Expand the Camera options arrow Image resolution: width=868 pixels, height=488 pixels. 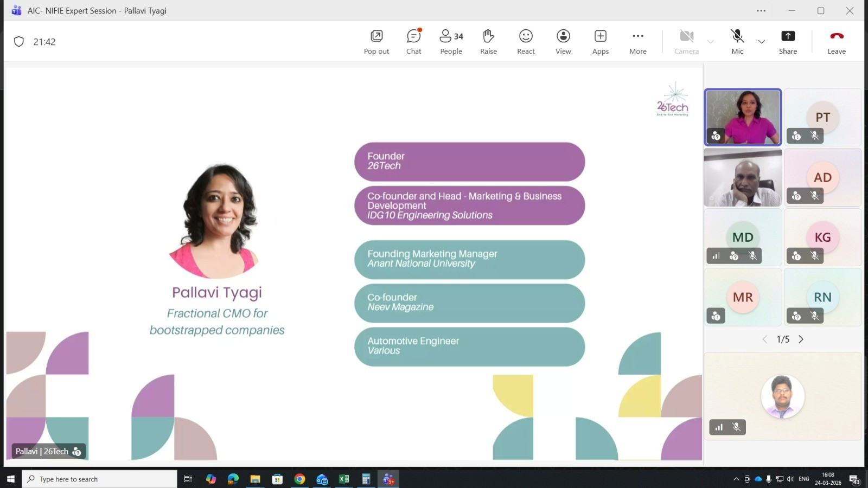[711, 42]
